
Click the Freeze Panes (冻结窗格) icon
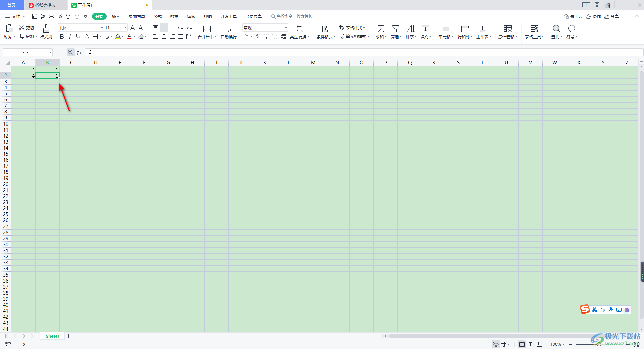(508, 29)
